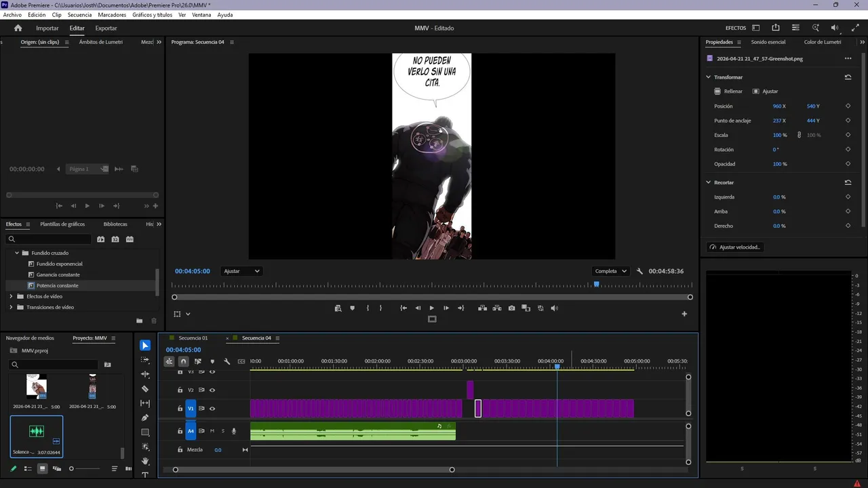Select the Pen tool

[145, 418]
